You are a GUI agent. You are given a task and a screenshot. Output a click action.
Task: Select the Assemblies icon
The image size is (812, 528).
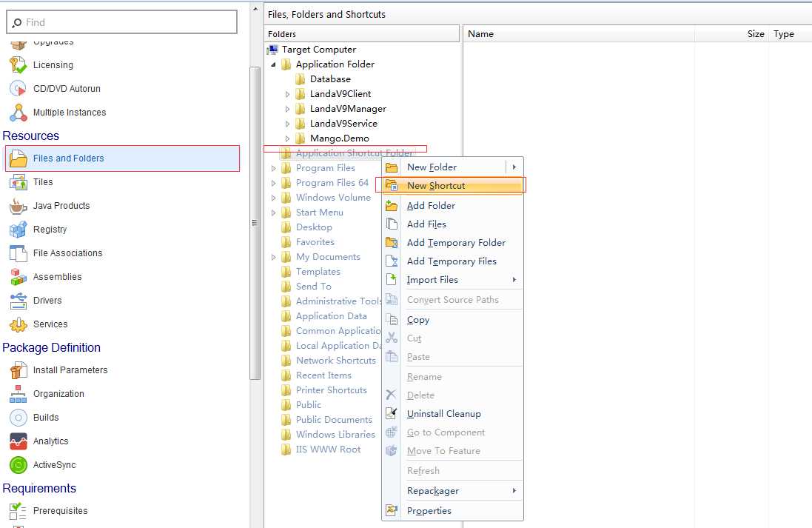(18, 277)
